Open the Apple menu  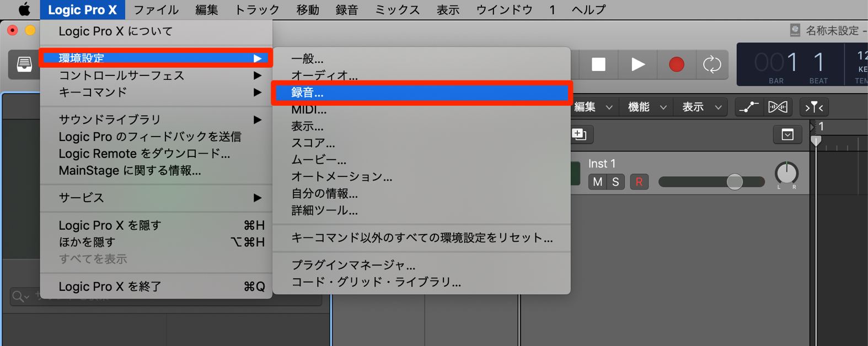click(x=24, y=9)
